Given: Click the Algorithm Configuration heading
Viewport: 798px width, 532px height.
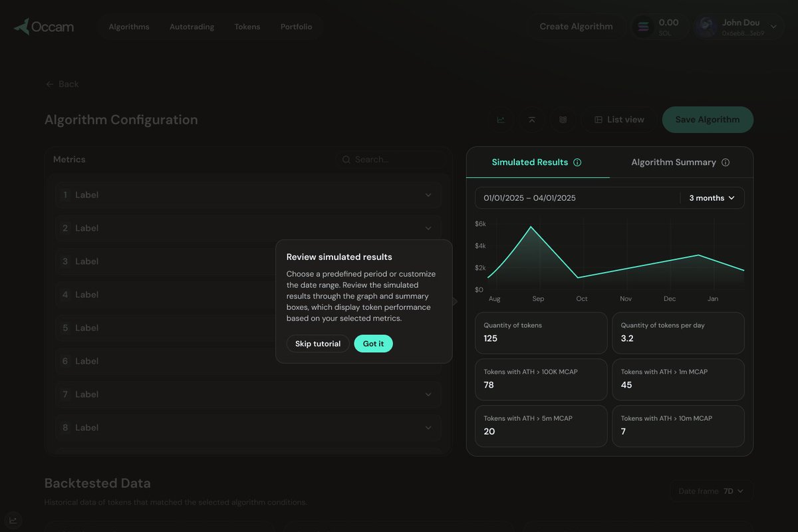Looking at the screenshot, I should pos(121,120).
